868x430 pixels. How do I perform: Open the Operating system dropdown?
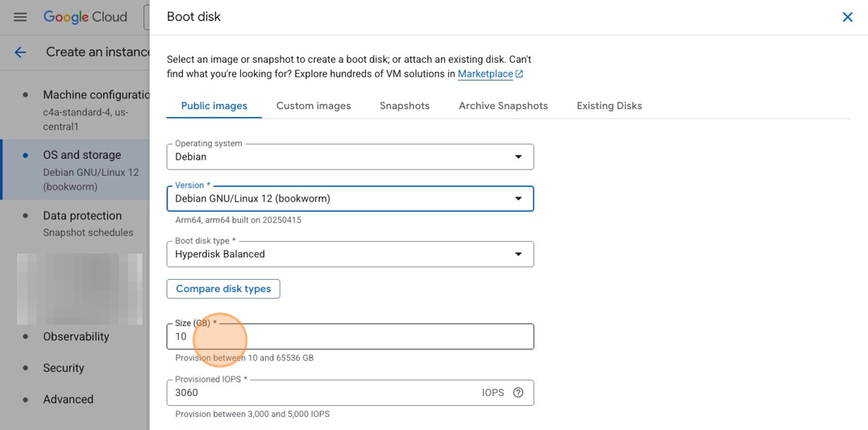350,157
